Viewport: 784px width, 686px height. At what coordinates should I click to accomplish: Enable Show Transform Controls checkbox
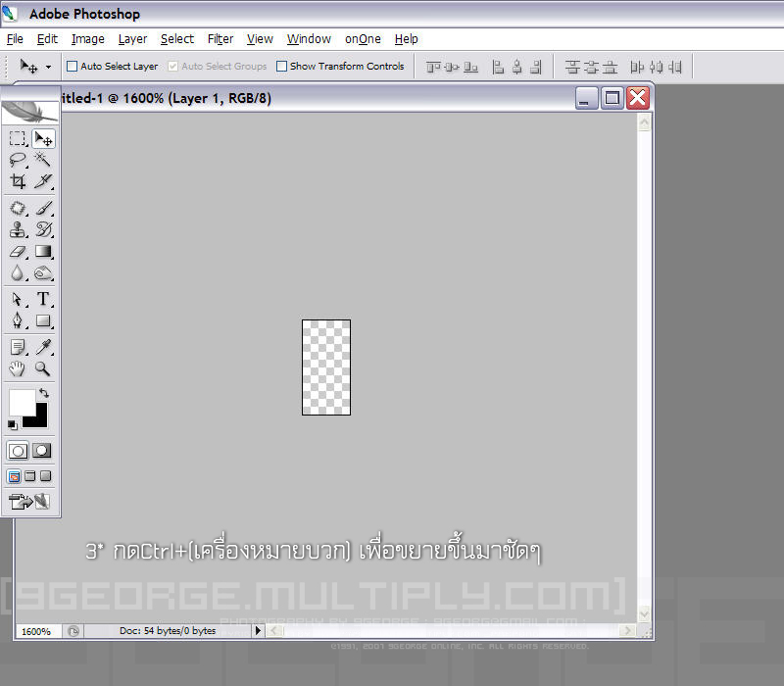[x=281, y=66]
